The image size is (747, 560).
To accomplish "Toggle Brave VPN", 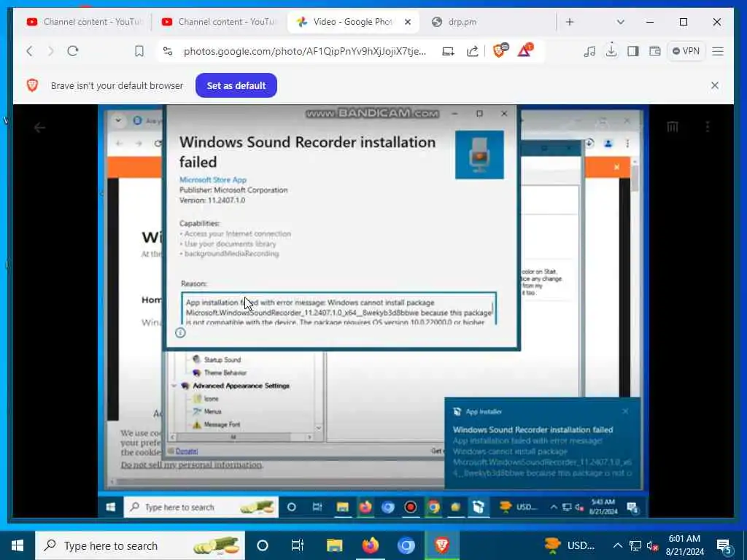I will pos(686,51).
